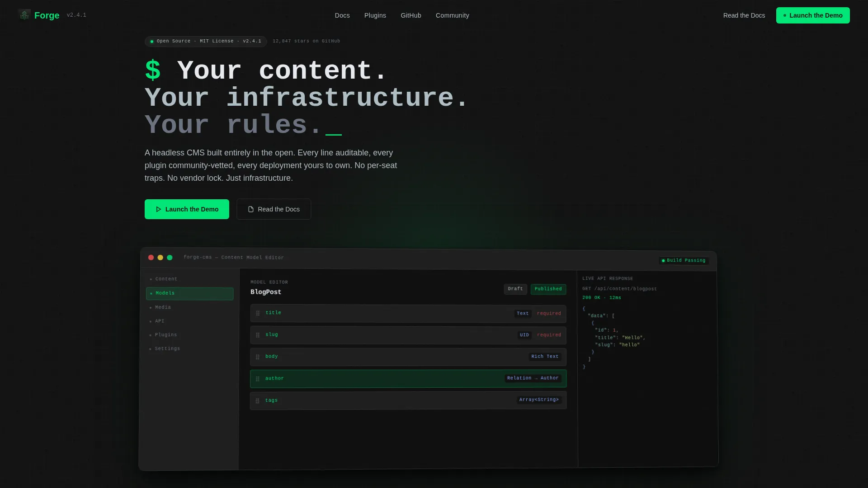Click the Open Source MIT License badge
Viewport: 868px width, 488px height.
point(206,41)
